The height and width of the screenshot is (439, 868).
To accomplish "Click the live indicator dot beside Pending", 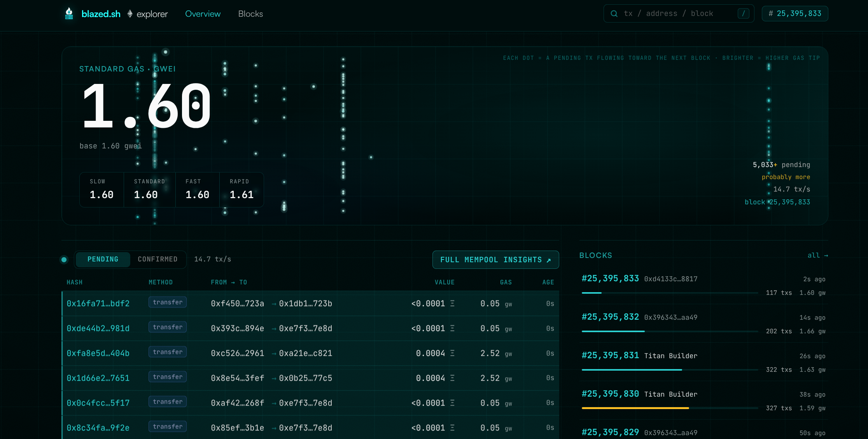I will click(64, 260).
